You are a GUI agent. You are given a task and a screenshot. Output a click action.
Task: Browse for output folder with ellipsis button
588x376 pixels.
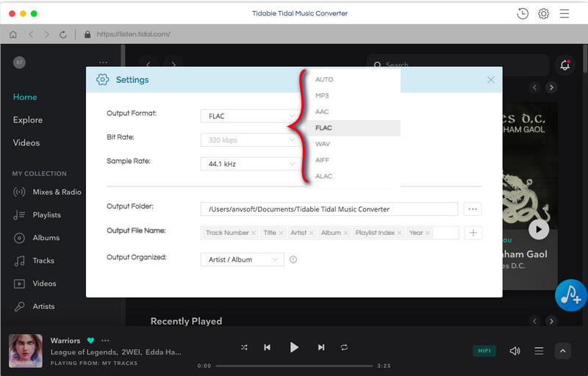[x=473, y=209]
